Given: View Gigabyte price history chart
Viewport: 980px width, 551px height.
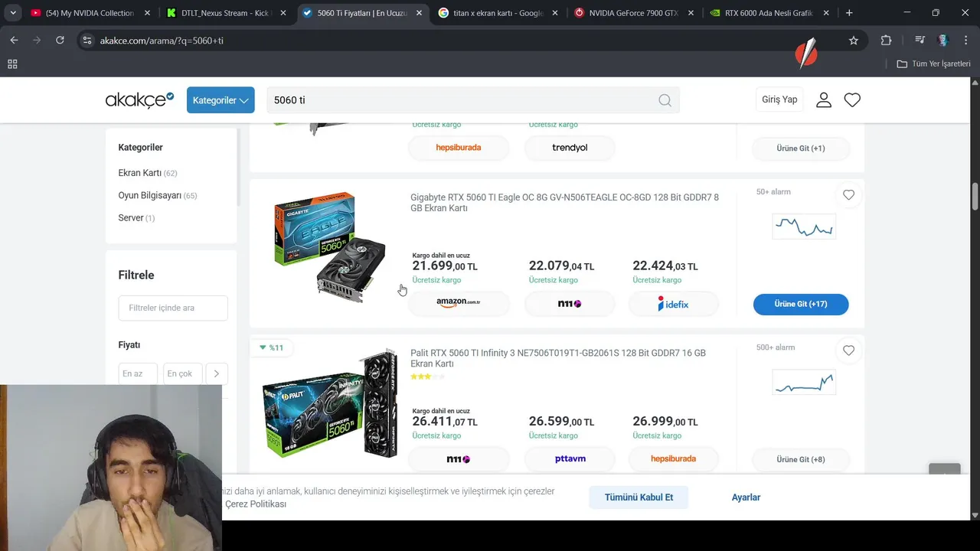Looking at the screenshot, I should pos(804,227).
